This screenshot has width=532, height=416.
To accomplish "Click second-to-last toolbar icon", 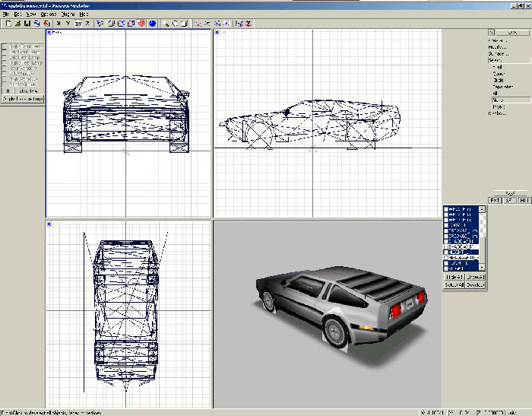I will [239, 24].
